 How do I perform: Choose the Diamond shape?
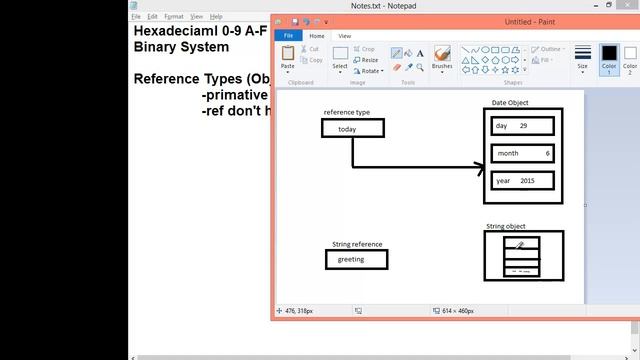pos(485,60)
